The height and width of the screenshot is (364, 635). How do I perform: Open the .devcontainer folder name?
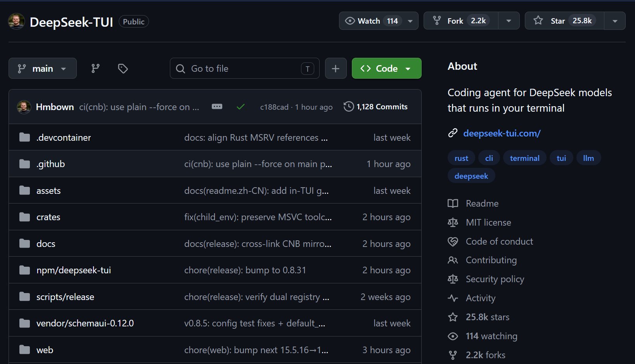click(64, 138)
